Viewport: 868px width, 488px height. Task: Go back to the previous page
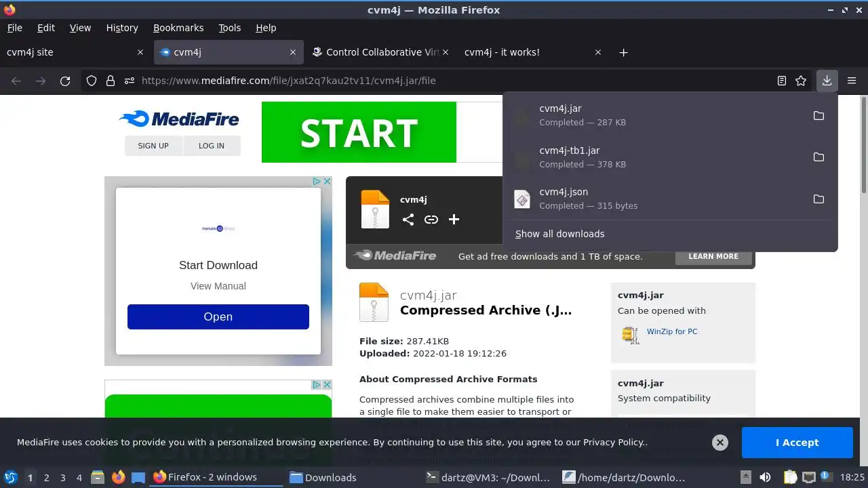click(16, 81)
